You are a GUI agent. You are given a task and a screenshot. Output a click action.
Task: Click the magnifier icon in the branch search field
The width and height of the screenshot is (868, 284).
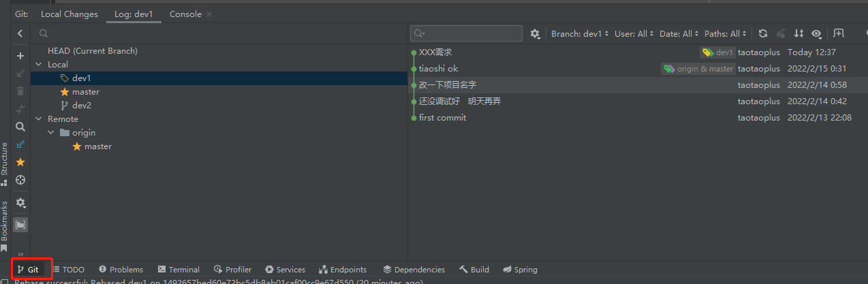[x=44, y=33]
